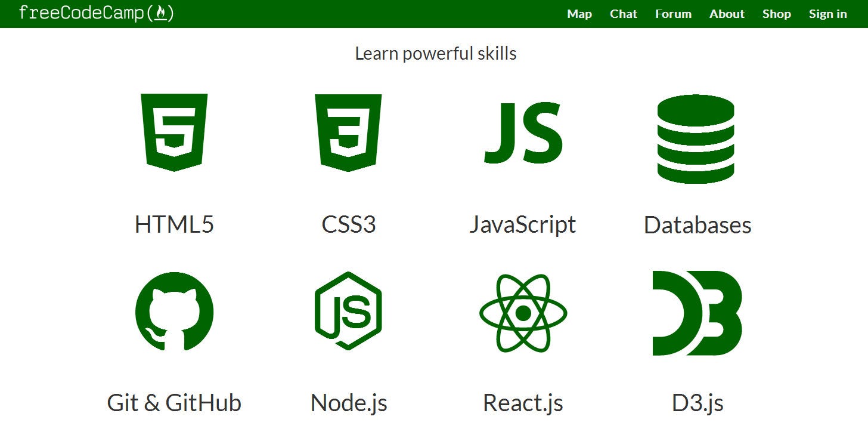Image resolution: width=868 pixels, height=441 pixels.
Task: Open the About page
Action: [727, 14]
